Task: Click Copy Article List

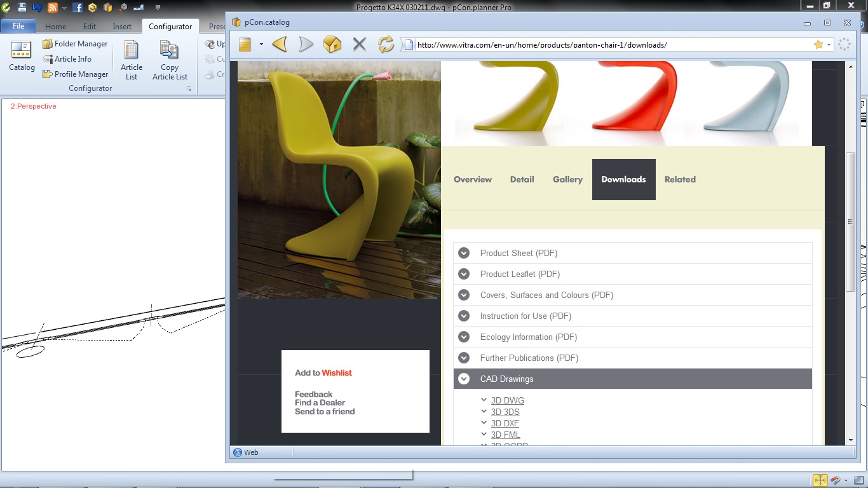Action: pos(170,60)
